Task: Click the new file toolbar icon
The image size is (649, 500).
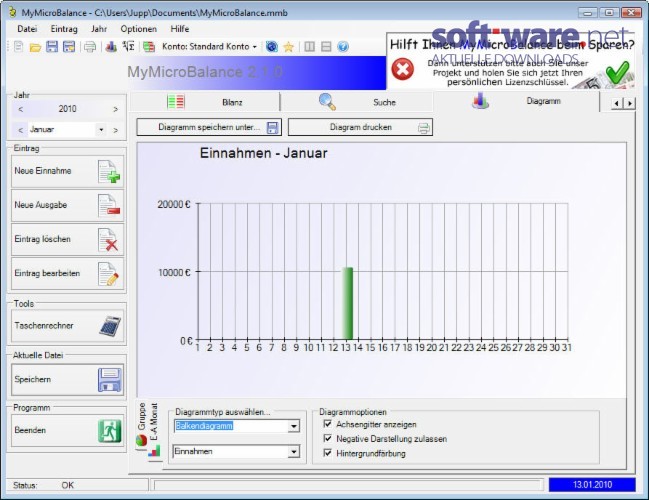Action: coord(18,46)
